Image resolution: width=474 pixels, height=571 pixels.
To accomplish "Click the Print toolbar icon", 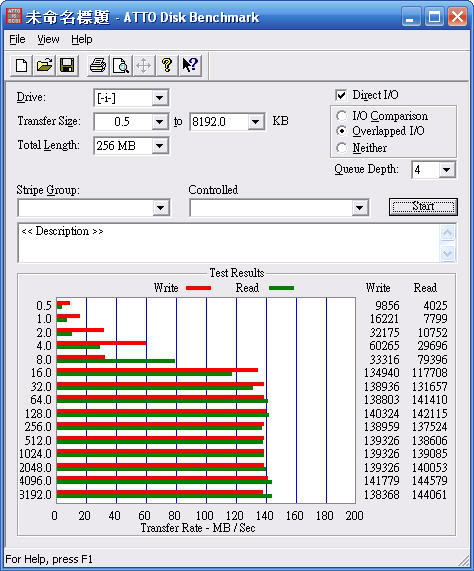I will [98, 66].
